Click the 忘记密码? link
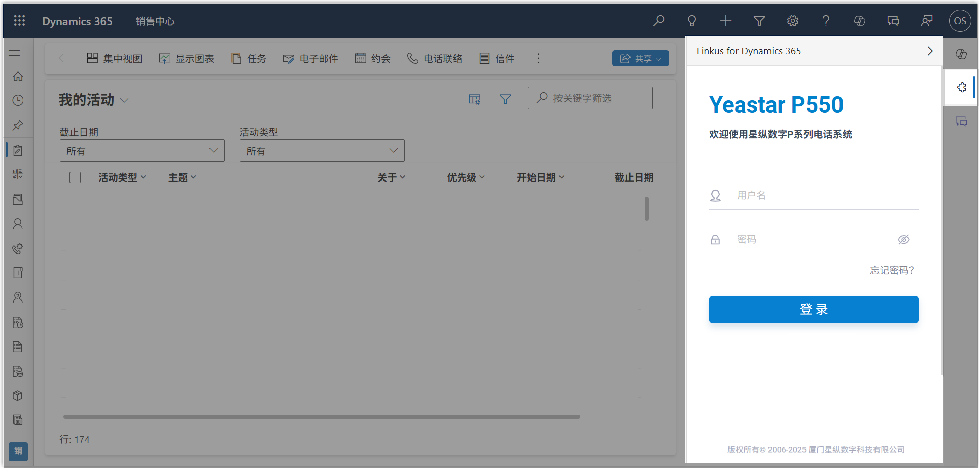 coord(891,270)
